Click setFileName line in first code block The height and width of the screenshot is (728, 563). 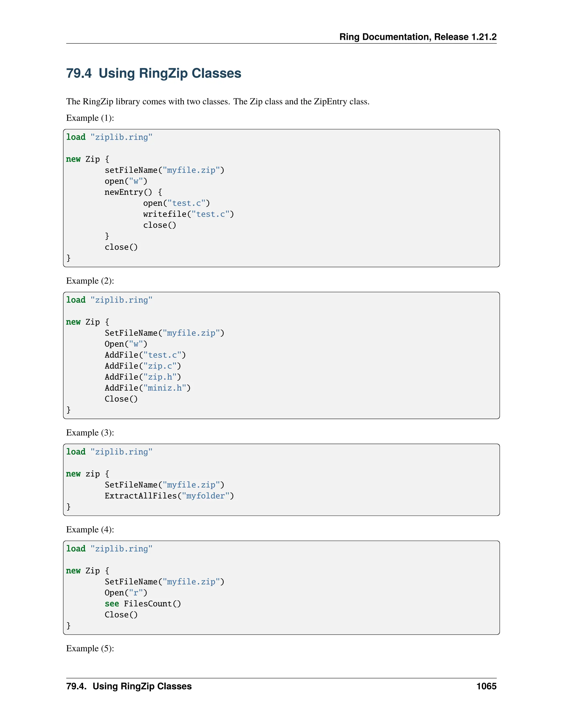pyautogui.click(x=164, y=170)
